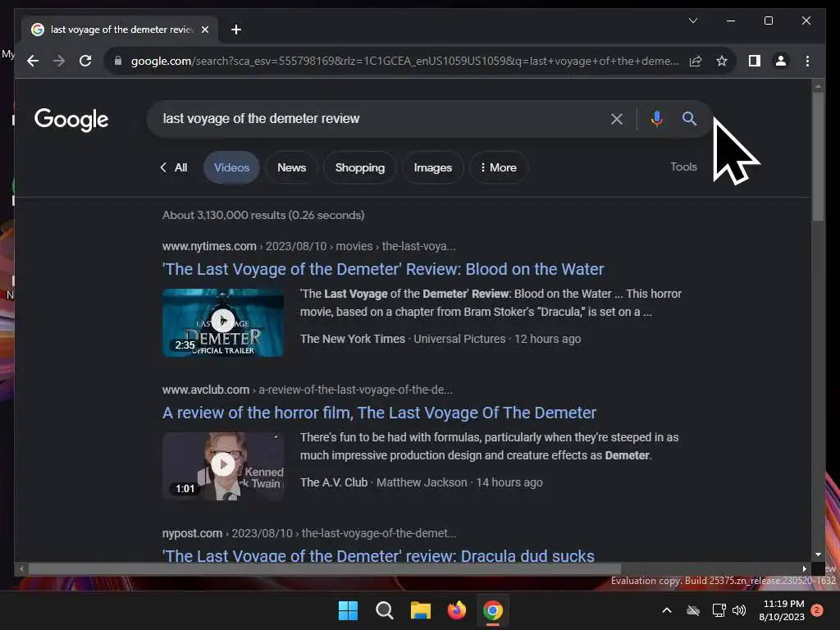Submit search with magnifier icon
The height and width of the screenshot is (630, 840).
click(689, 118)
